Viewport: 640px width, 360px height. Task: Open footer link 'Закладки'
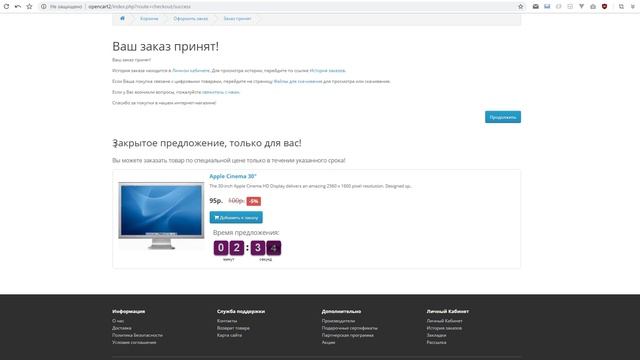point(436,335)
